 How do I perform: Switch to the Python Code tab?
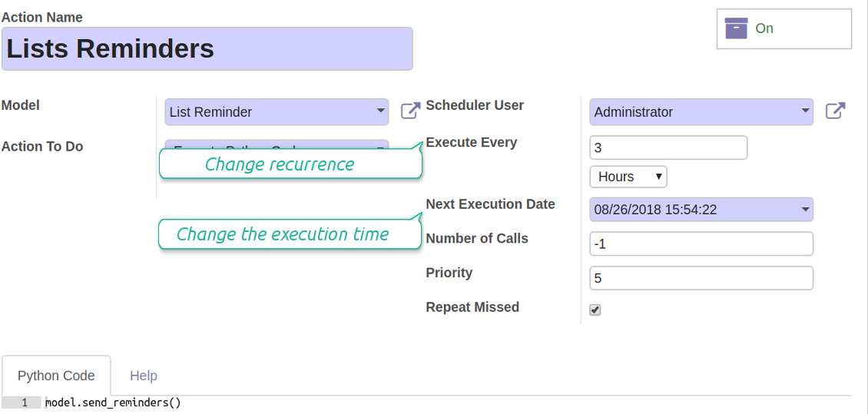pos(57,376)
